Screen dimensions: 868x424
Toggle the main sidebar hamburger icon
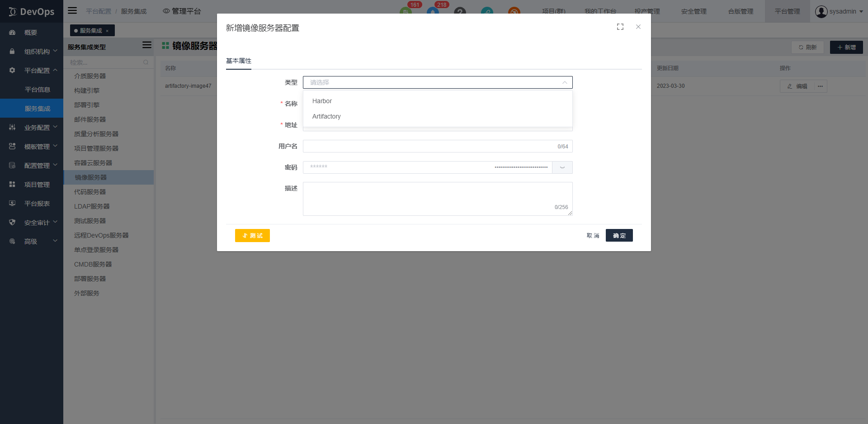tap(72, 10)
